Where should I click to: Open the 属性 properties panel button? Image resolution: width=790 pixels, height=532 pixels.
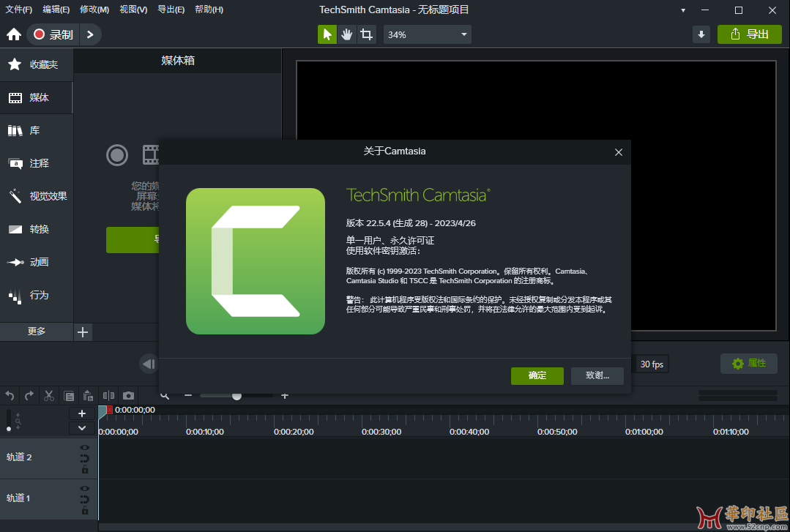pyautogui.click(x=749, y=363)
